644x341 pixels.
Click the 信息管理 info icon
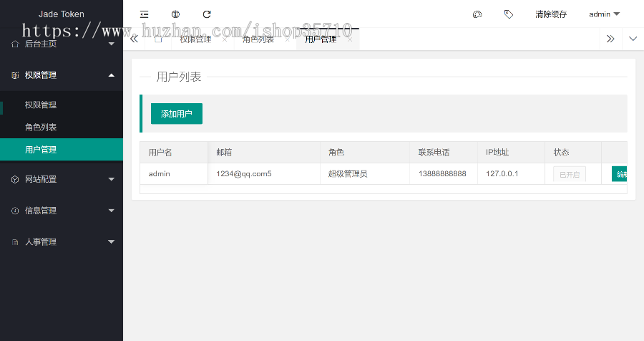pos(15,211)
